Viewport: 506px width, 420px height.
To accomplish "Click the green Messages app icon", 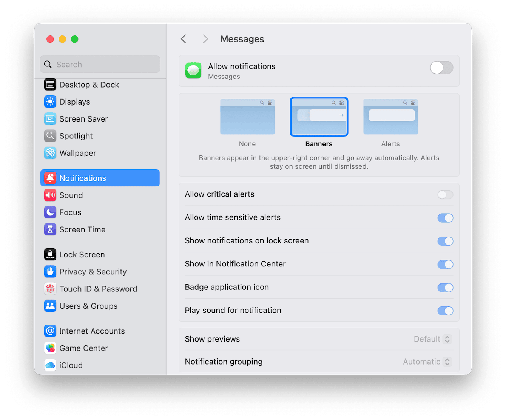I will (x=193, y=71).
